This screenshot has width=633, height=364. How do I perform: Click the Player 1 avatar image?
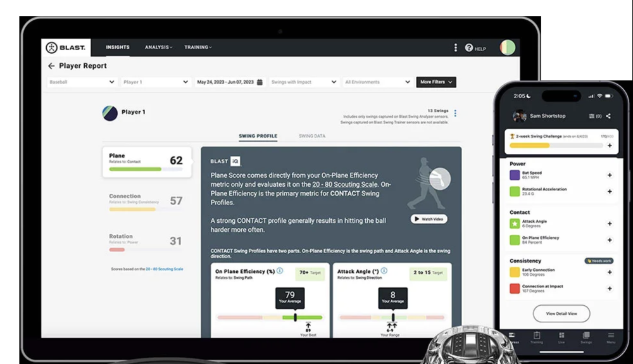[x=110, y=113]
